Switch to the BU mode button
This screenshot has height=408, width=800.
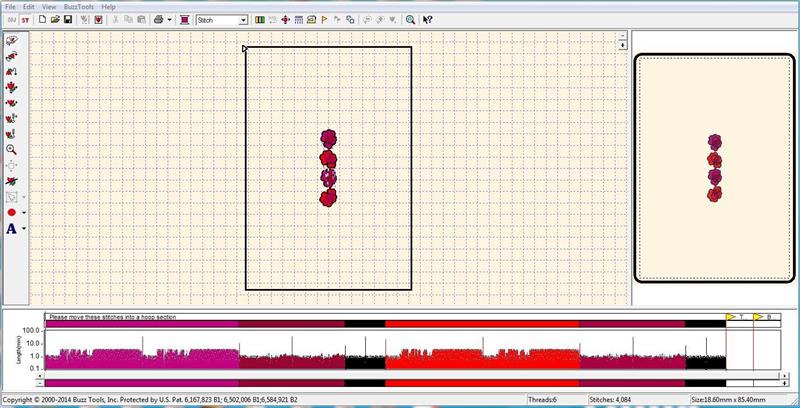click(12, 20)
